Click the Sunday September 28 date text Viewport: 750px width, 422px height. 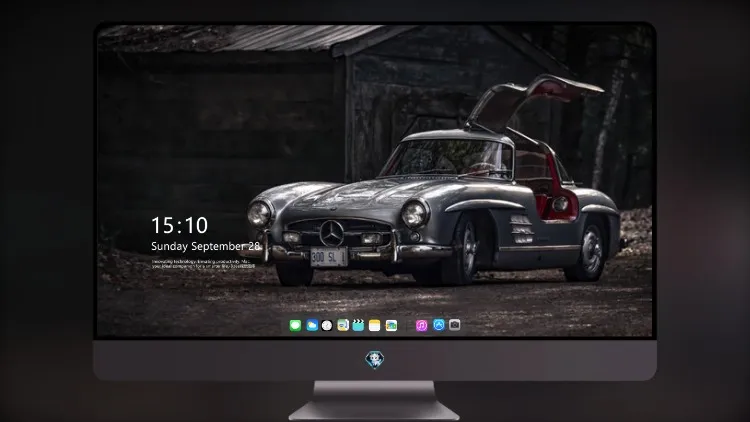tap(206, 246)
